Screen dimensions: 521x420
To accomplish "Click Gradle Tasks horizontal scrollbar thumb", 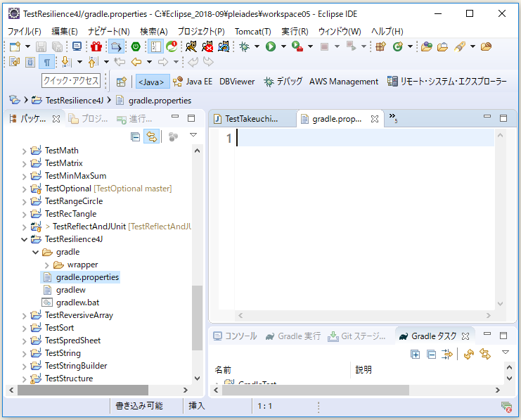I will point(316,390).
